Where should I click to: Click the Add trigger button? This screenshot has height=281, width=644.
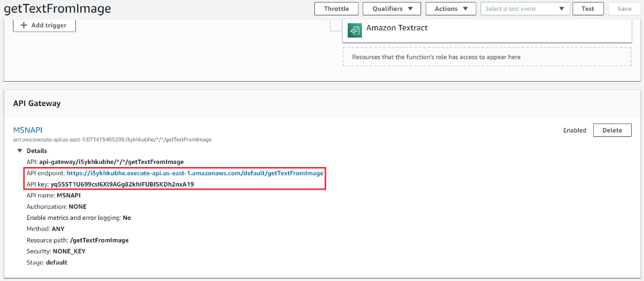tap(44, 25)
